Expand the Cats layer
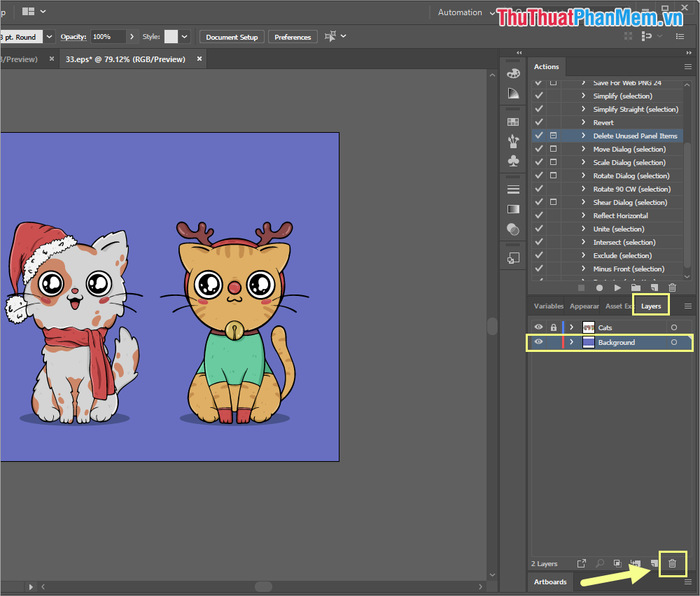Screen dimensions: 700x596 [x=571, y=328]
